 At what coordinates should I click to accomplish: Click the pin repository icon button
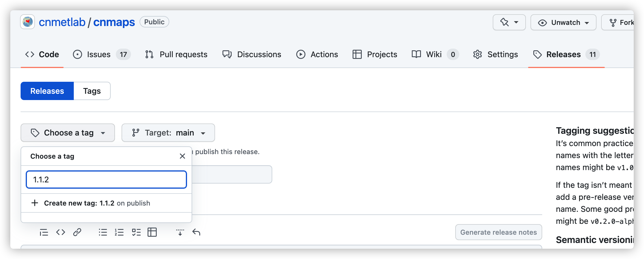pos(504,22)
